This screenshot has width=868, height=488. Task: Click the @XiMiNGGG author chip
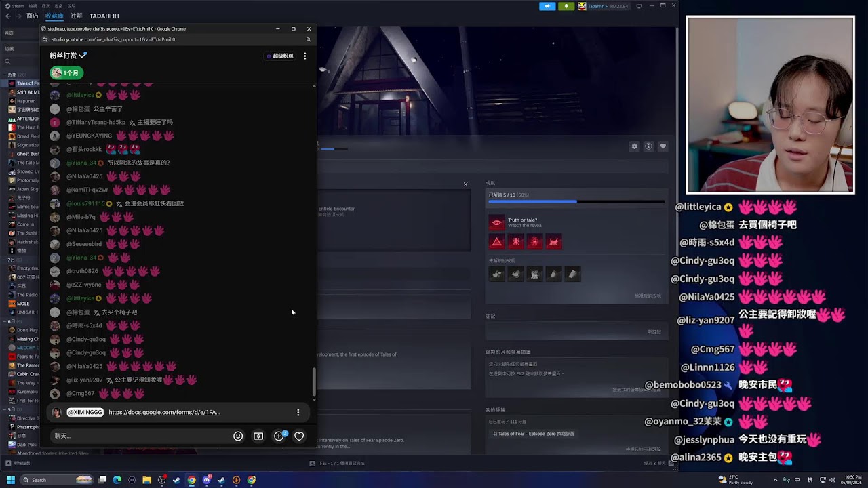coord(85,412)
